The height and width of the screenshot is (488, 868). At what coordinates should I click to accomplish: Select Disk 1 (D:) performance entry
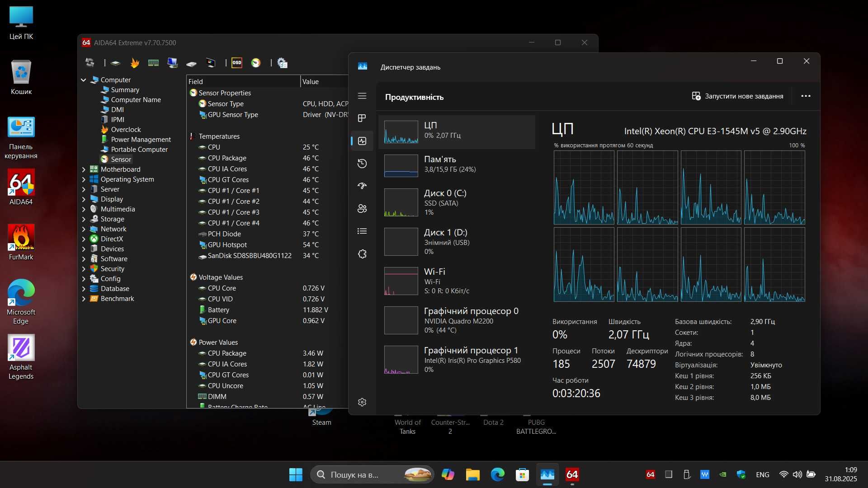point(457,242)
